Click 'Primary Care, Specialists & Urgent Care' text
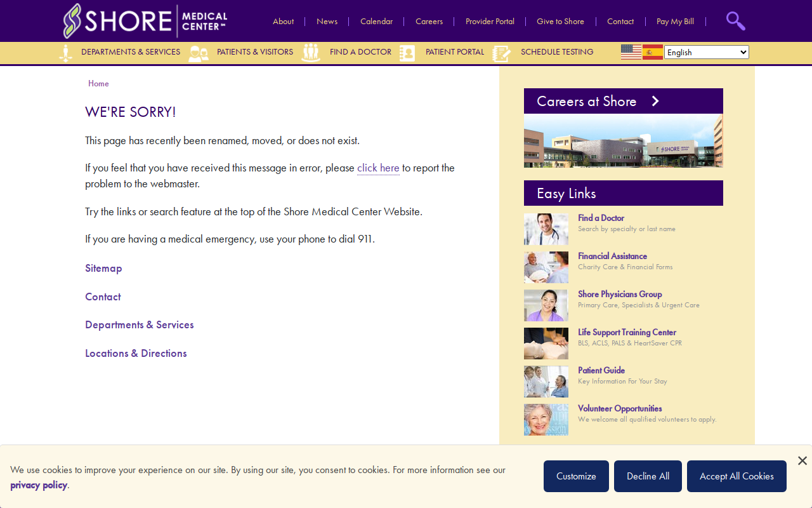The height and width of the screenshot is (508, 812). pyautogui.click(x=639, y=305)
